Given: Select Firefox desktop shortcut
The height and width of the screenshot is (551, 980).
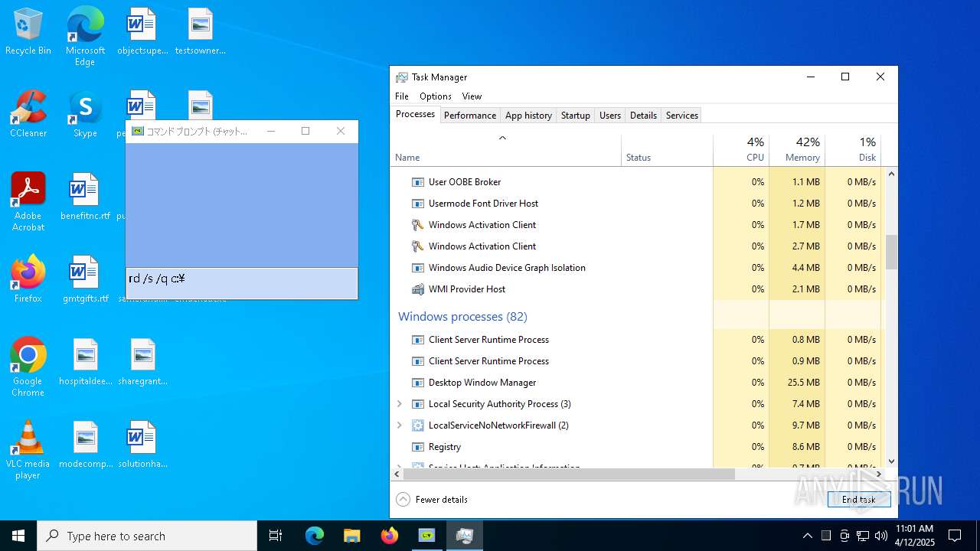Looking at the screenshot, I should point(28,279).
